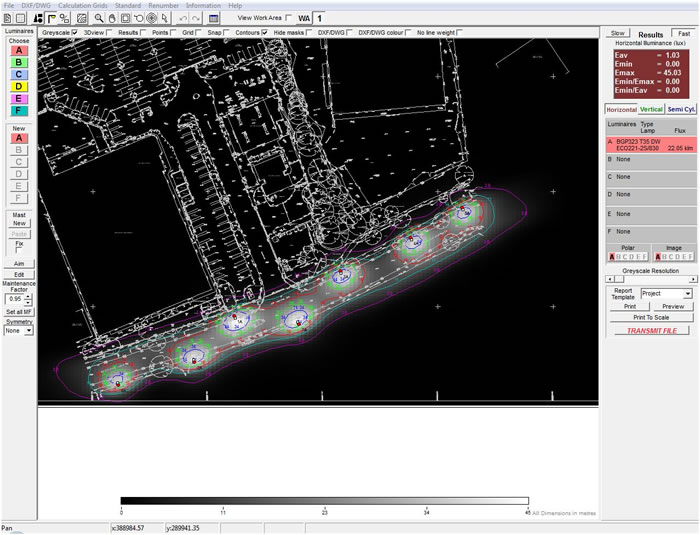700x535 pixels.
Task: Tick the Fix checkbox under Mast
Action: tap(19, 251)
